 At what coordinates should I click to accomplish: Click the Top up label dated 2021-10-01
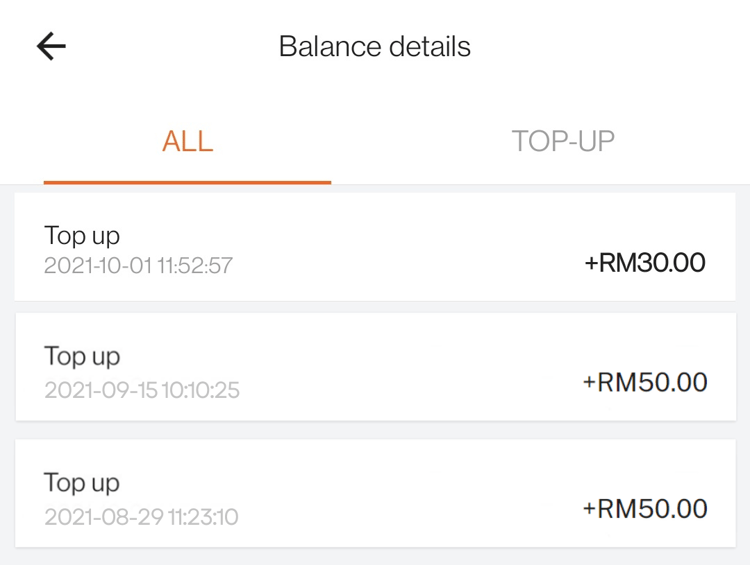[x=82, y=236]
